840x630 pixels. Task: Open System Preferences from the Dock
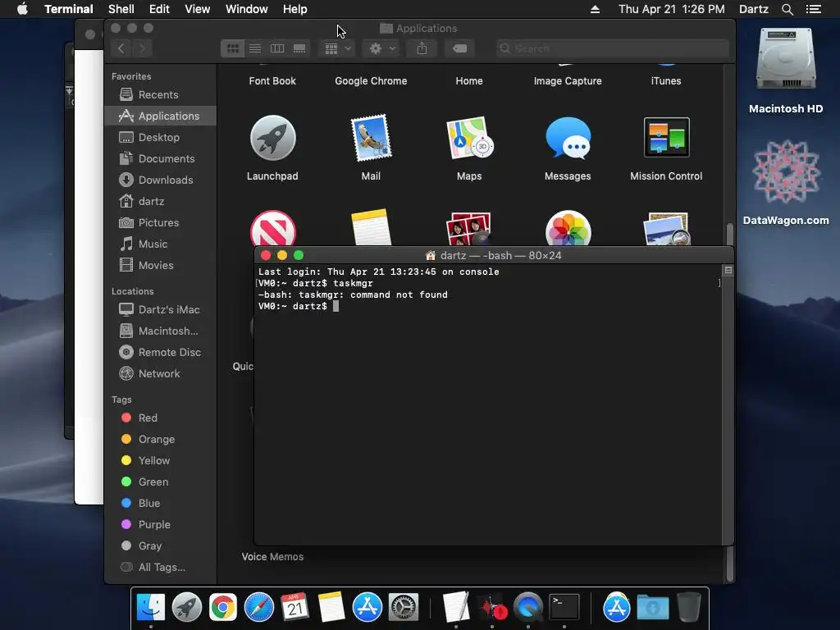[404, 608]
